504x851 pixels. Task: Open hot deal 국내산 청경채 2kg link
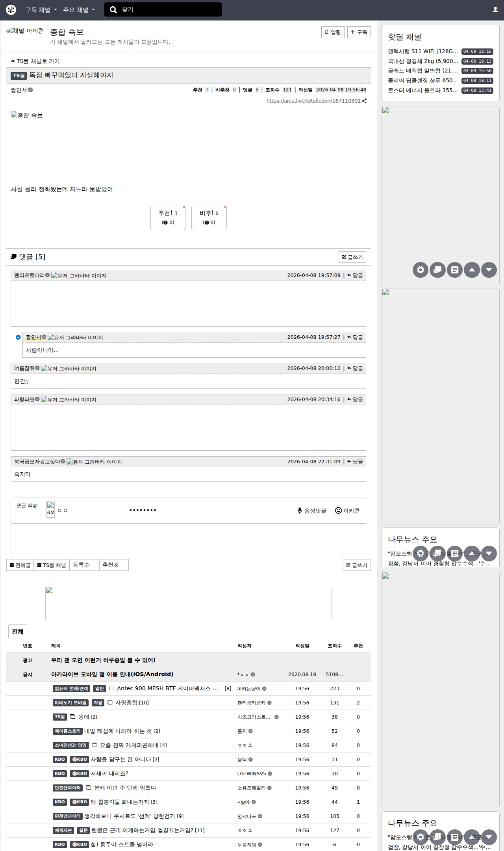pos(423,61)
